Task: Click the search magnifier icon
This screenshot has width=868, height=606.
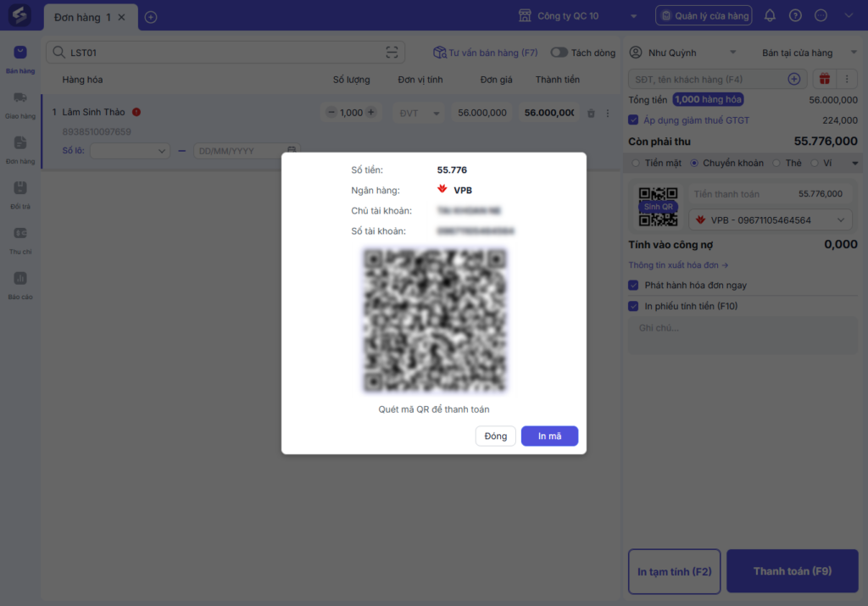Action: coord(58,53)
